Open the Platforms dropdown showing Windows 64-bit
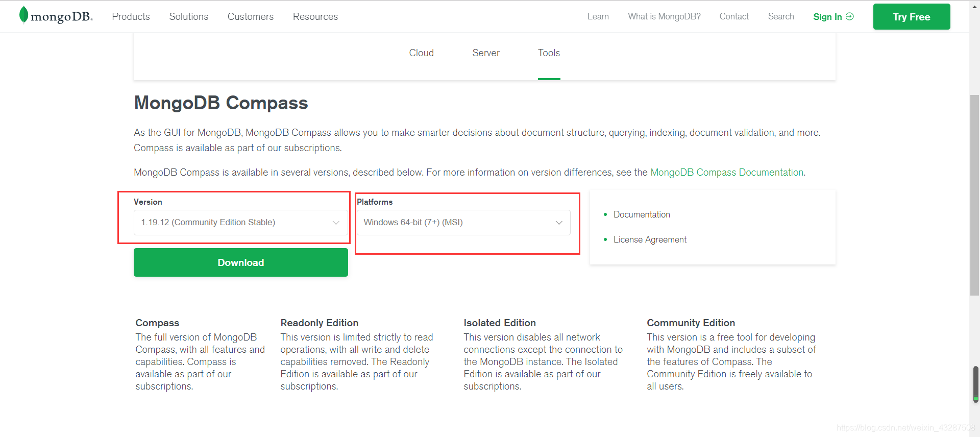This screenshot has width=980, height=437. tap(463, 222)
